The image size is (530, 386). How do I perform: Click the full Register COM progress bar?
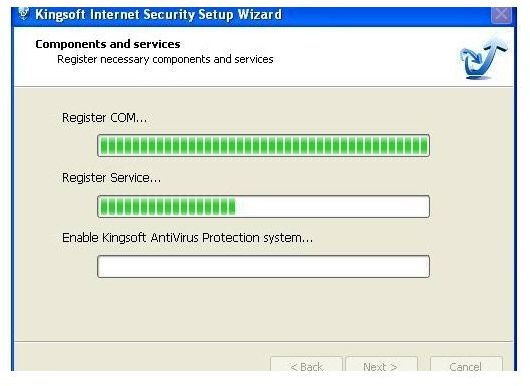tap(264, 146)
